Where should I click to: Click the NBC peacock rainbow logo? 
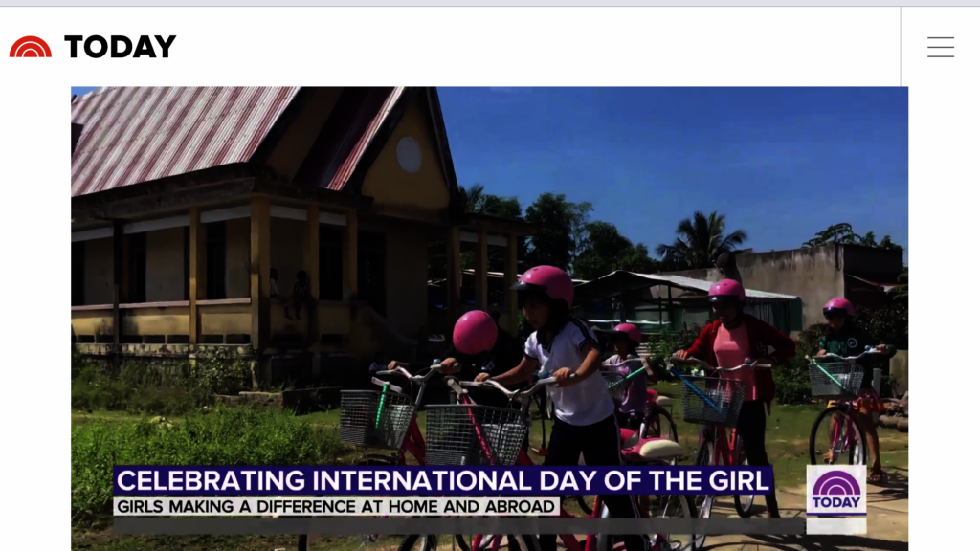click(30, 47)
